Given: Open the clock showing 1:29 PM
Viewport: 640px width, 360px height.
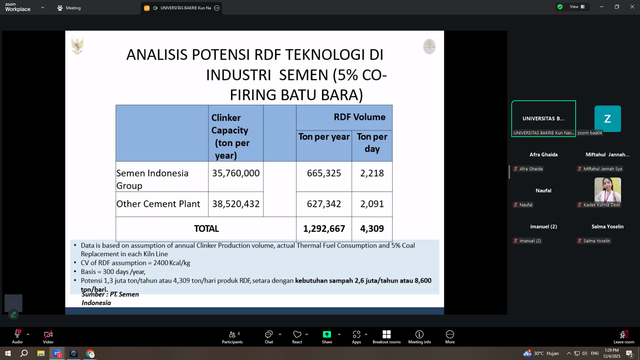Looking at the screenshot, I should [611, 353].
